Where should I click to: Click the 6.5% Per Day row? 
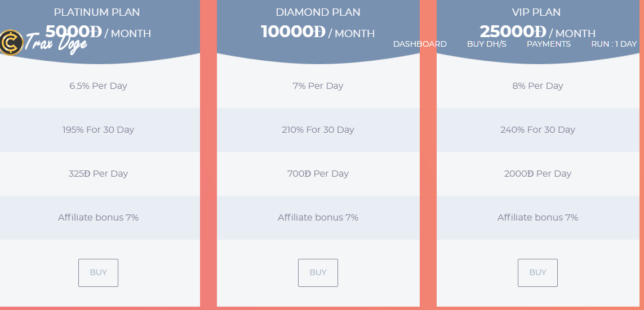[x=98, y=86]
